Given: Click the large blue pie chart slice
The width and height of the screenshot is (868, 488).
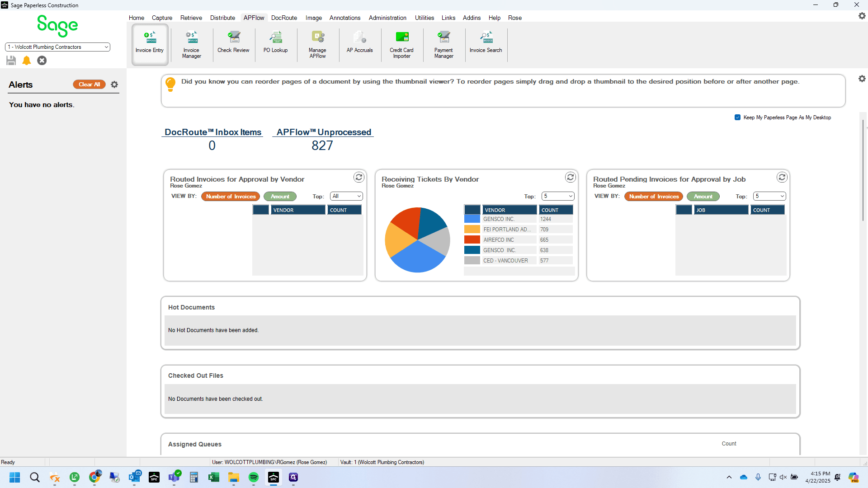Looking at the screenshot, I should pos(417,258).
